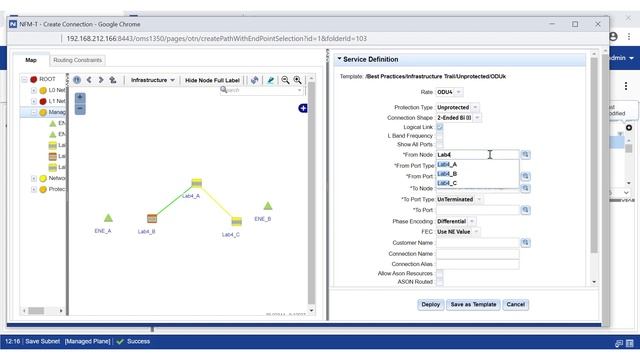Image resolution: width=640 pixels, height=360 pixels.
Task: Click the Service Definition vertical scrollbar
Action: (594, 155)
